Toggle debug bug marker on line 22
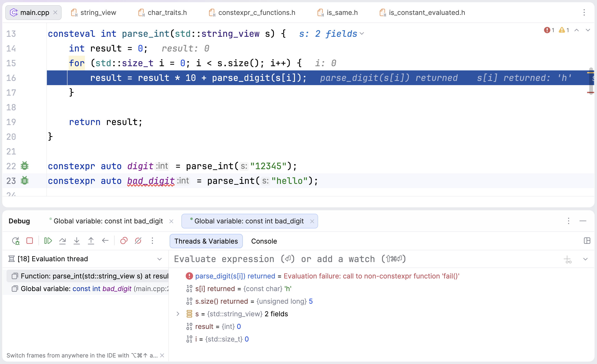This screenshot has height=364, width=597. (24, 166)
